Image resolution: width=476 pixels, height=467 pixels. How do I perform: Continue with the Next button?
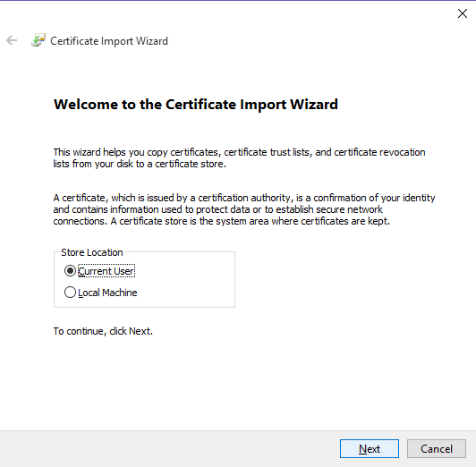(x=370, y=448)
